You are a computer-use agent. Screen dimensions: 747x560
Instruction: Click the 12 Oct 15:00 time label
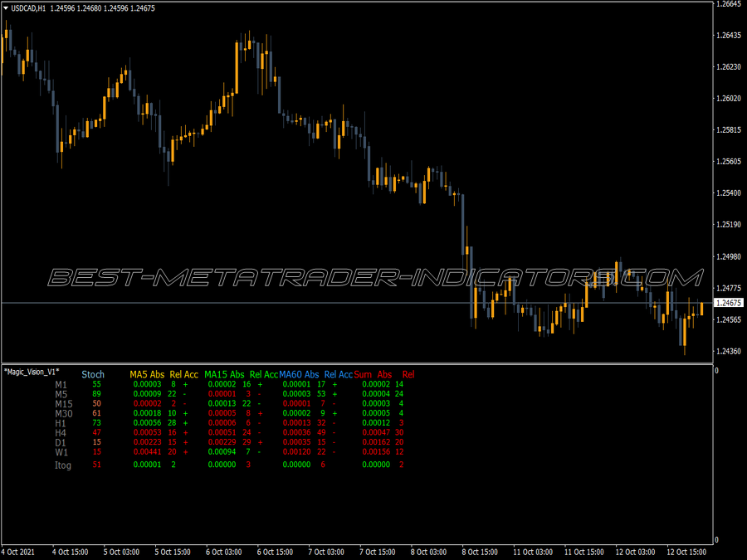tap(686, 553)
